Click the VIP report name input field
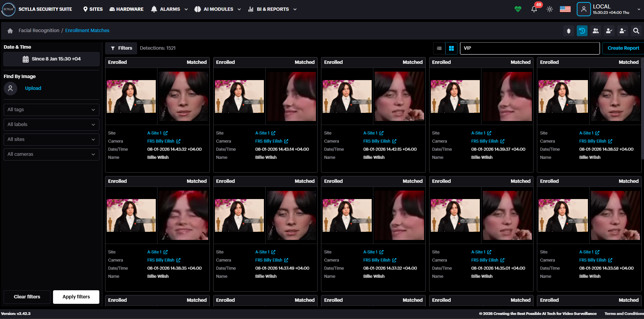 (x=529, y=48)
